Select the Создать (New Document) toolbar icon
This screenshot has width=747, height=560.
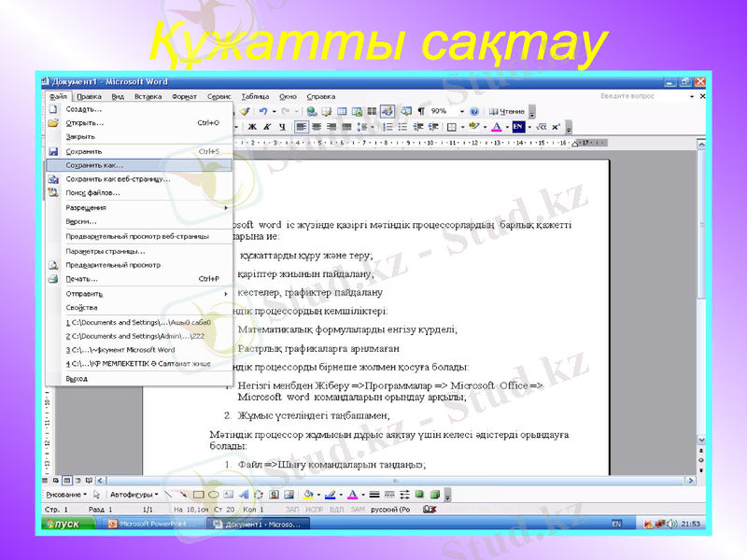(x=52, y=109)
